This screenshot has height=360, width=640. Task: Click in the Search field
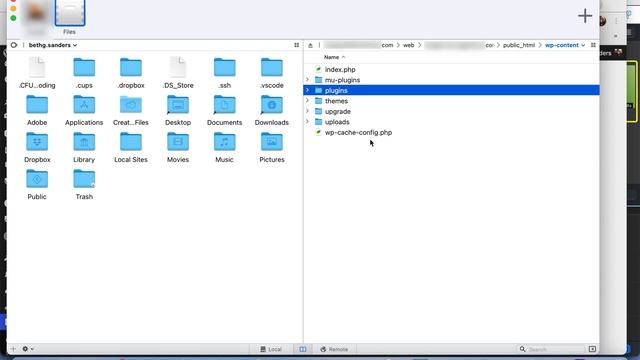coord(551,349)
